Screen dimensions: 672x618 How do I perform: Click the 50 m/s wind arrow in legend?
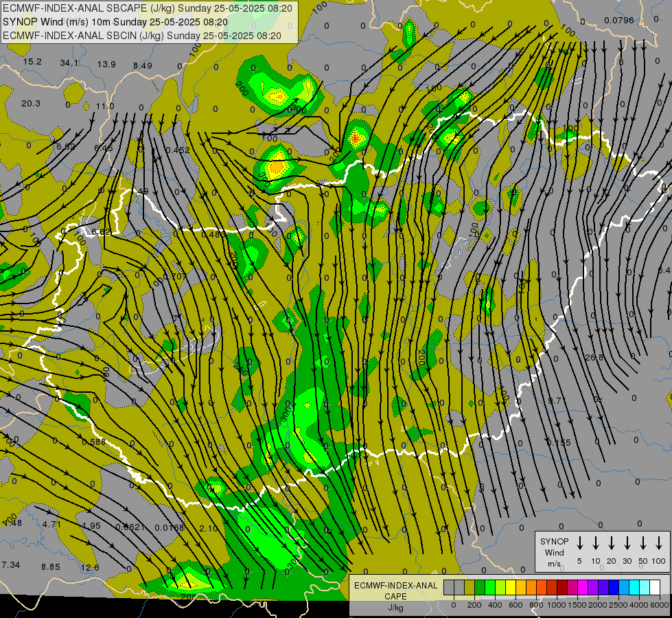coord(643,543)
